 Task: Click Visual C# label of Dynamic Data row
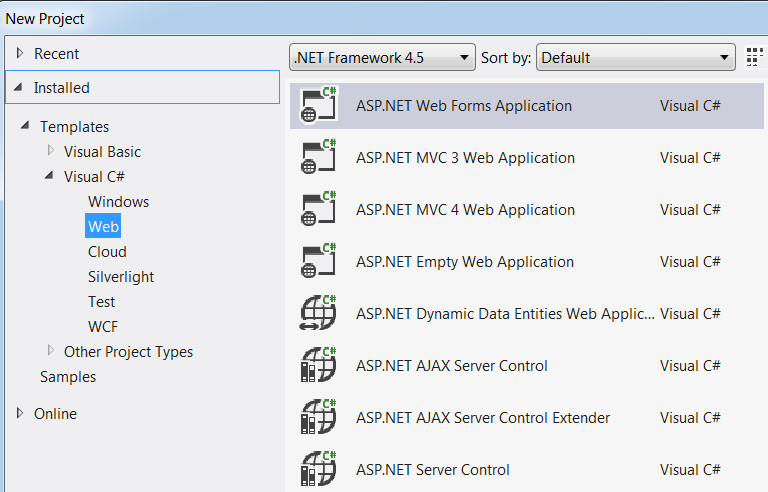click(x=690, y=313)
